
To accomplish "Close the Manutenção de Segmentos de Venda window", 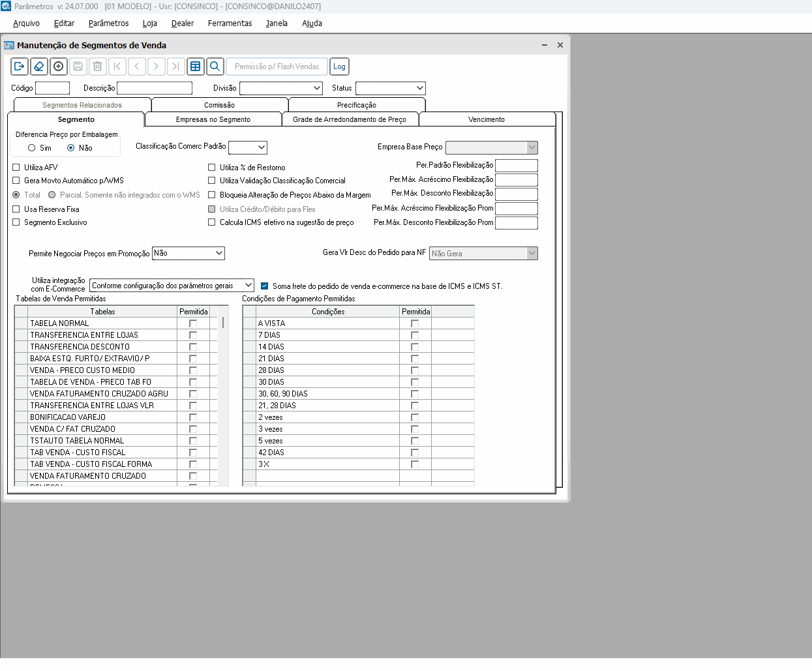I will 560,45.
